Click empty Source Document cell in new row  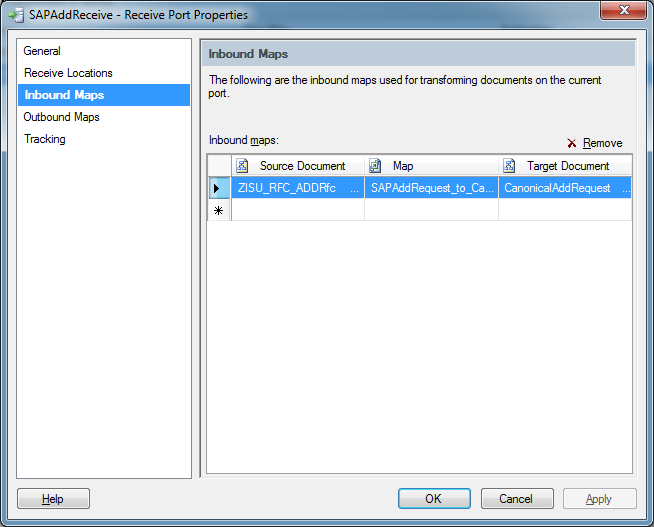[x=298, y=210]
